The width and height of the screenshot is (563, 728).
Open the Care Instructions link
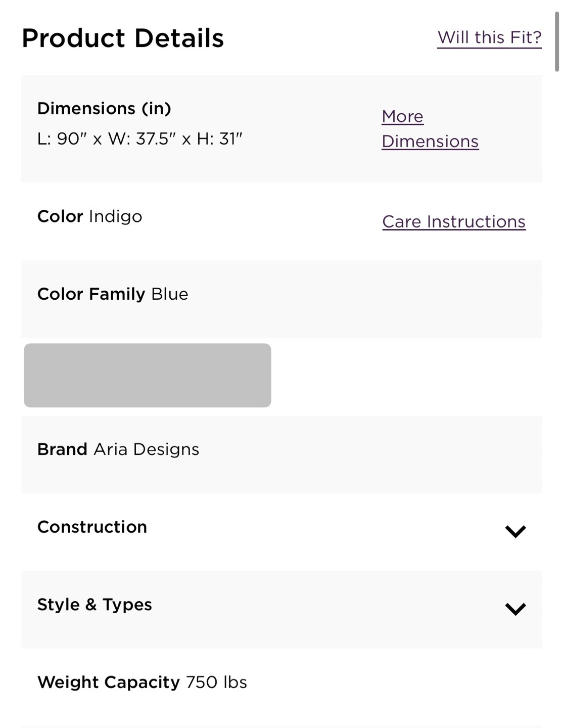click(x=454, y=221)
